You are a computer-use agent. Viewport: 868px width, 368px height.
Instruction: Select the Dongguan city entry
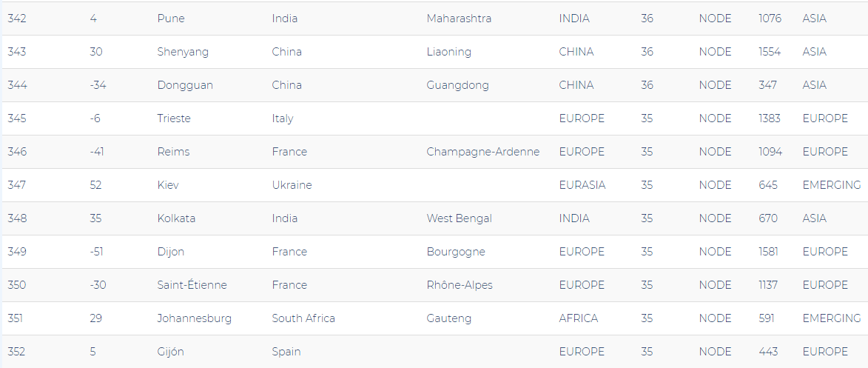pos(185,85)
